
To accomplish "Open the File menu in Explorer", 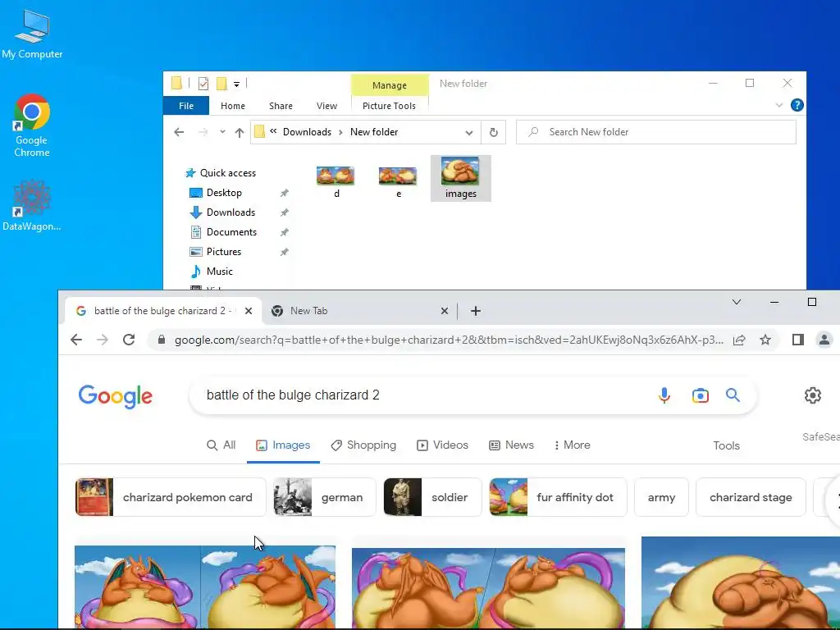I will (x=186, y=106).
